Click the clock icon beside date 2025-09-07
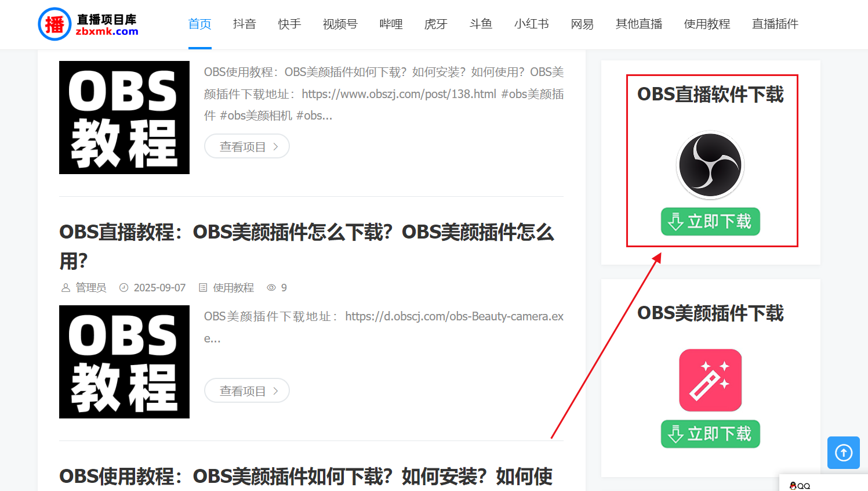This screenshot has width=868, height=491. pos(124,287)
